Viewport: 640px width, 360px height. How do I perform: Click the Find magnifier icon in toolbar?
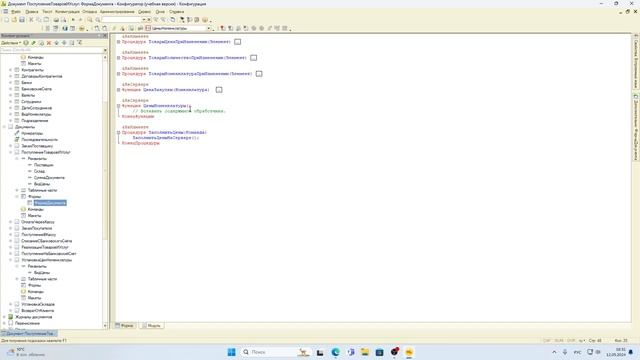(90, 20)
